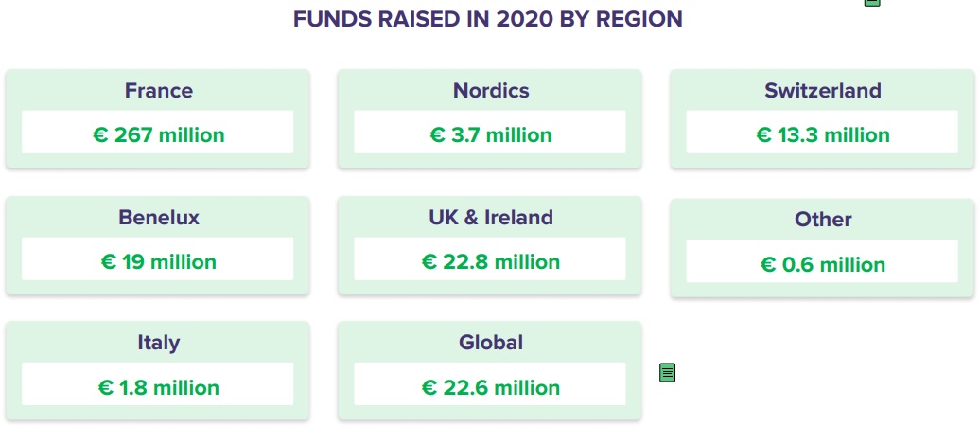Click the € 13.3 million amount

(x=823, y=135)
